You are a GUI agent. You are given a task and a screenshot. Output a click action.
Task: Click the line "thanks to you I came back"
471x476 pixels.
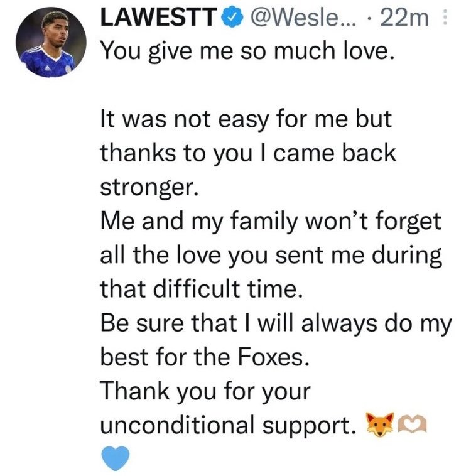pyautogui.click(x=248, y=153)
